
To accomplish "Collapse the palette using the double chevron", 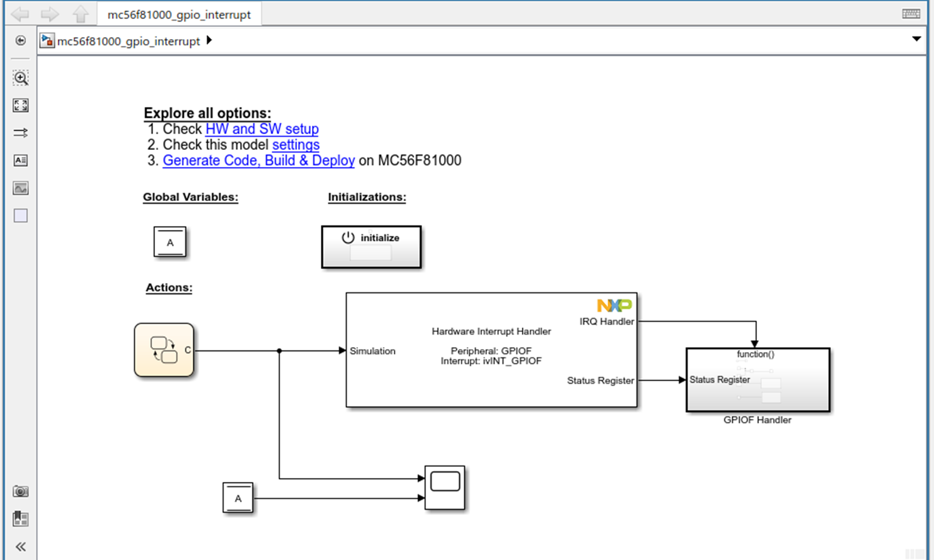I will tap(21, 546).
